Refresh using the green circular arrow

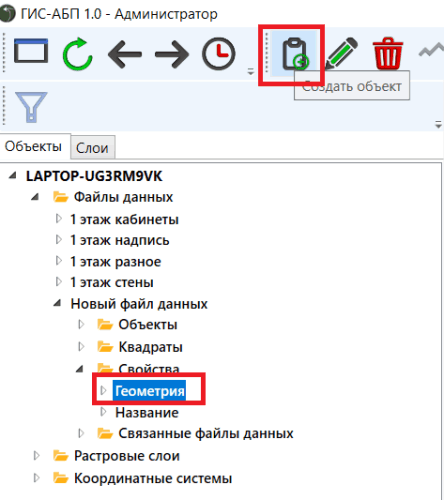77,54
